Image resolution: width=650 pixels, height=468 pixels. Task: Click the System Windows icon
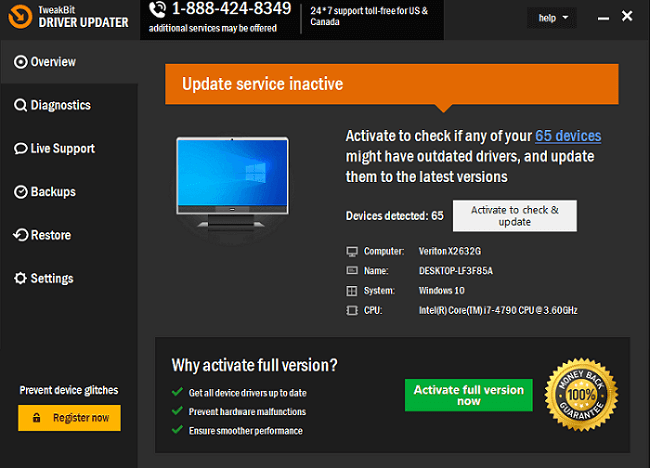tap(352, 291)
